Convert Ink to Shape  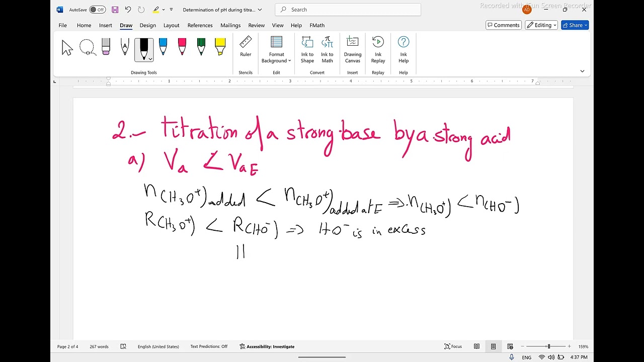click(307, 49)
